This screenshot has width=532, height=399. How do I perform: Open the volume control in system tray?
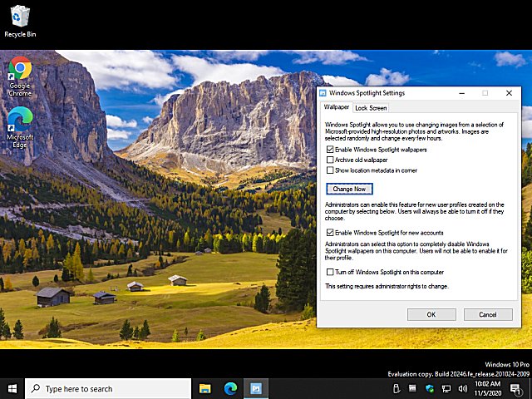463,388
